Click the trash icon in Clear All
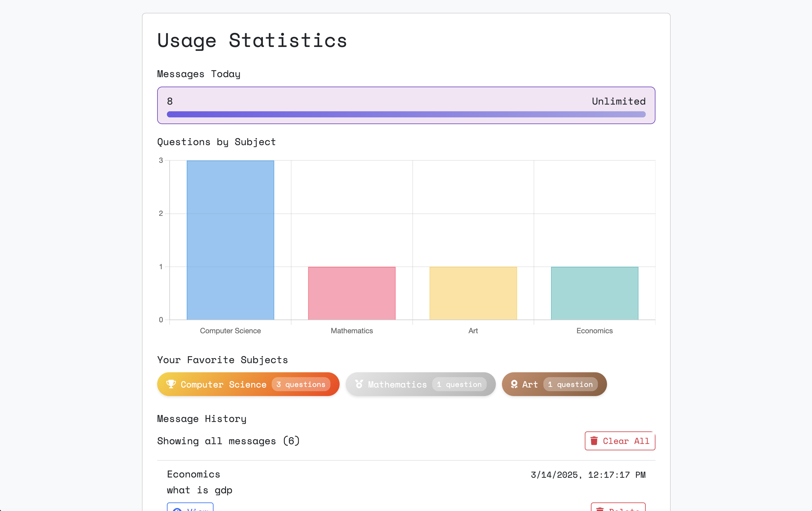The width and height of the screenshot is (812, 511). coord(594,441)
